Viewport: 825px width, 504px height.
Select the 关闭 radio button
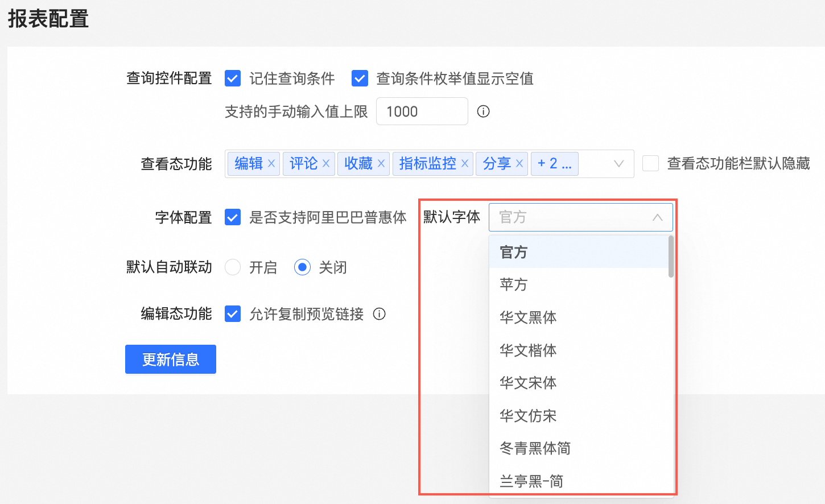(302, 267)
